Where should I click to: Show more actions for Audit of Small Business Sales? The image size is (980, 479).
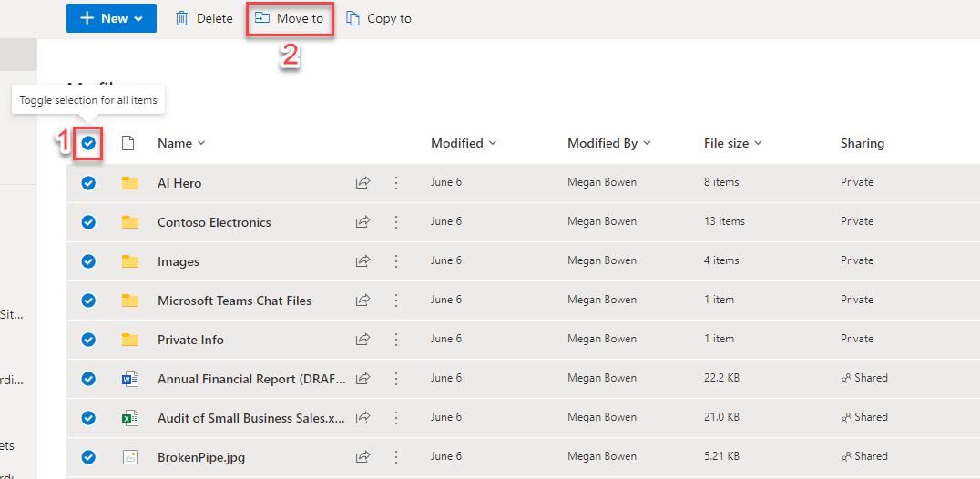coord(395,418)
